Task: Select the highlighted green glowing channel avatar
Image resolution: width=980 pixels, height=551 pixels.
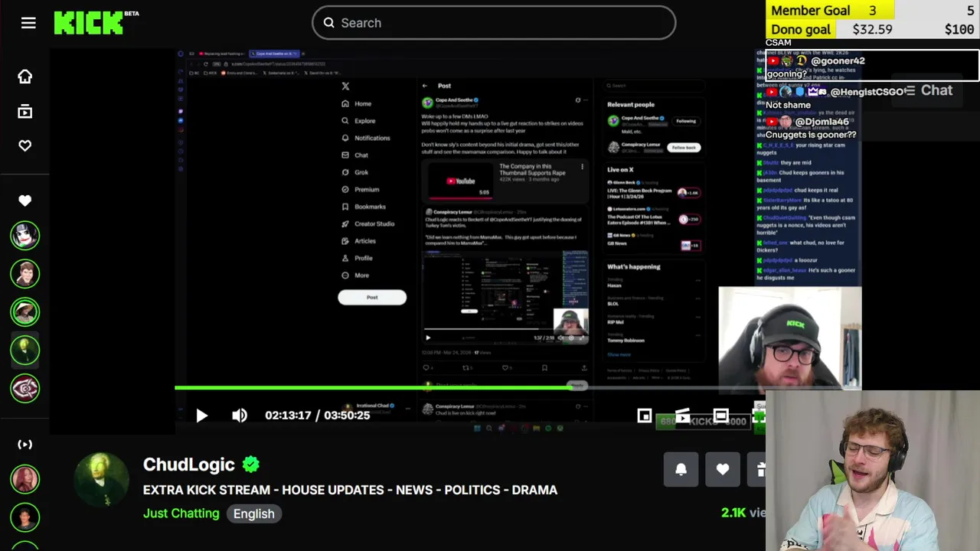Action: pos(25,350)
